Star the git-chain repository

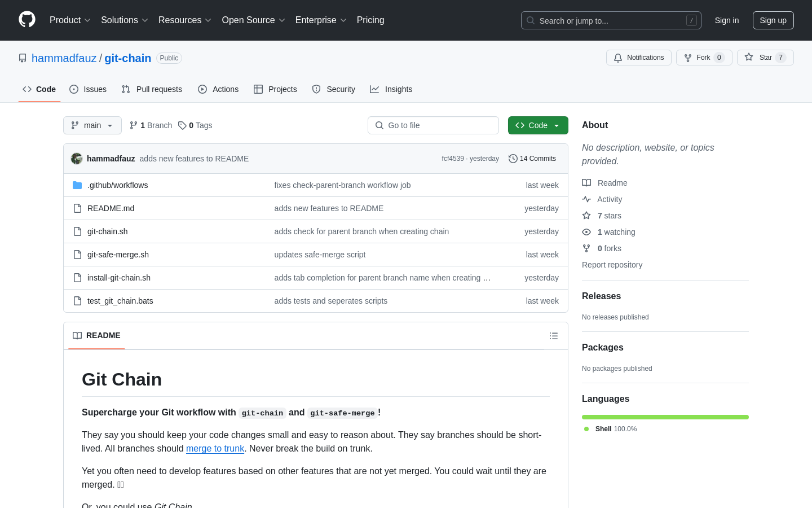tap(765, 58)
